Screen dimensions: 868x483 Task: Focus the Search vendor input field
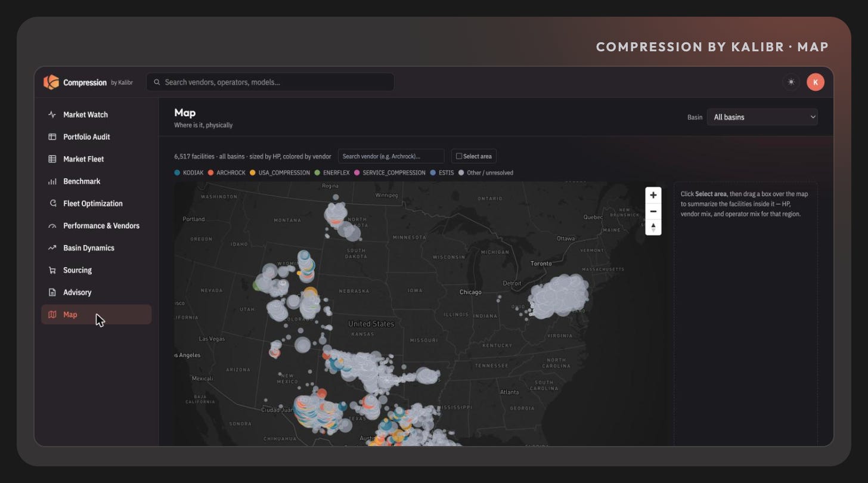pos(391,156)
